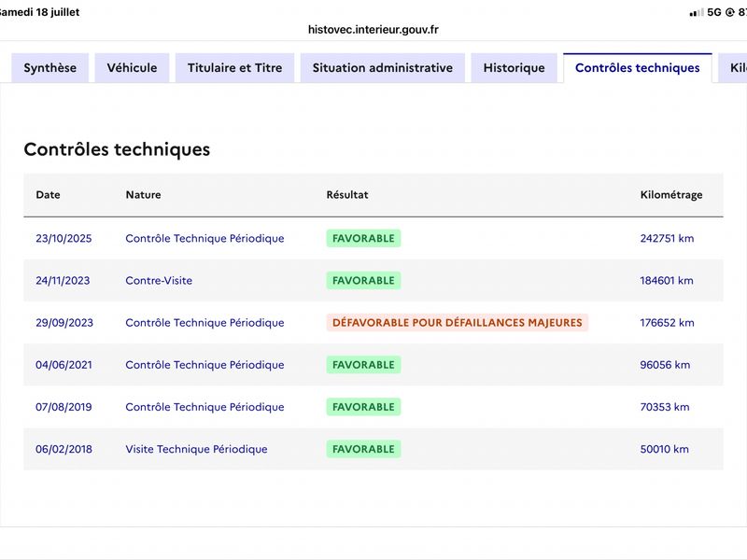Viewport: 747px width, 560px height.
Task: Select the date 24/11/2023
Action: 63,281
